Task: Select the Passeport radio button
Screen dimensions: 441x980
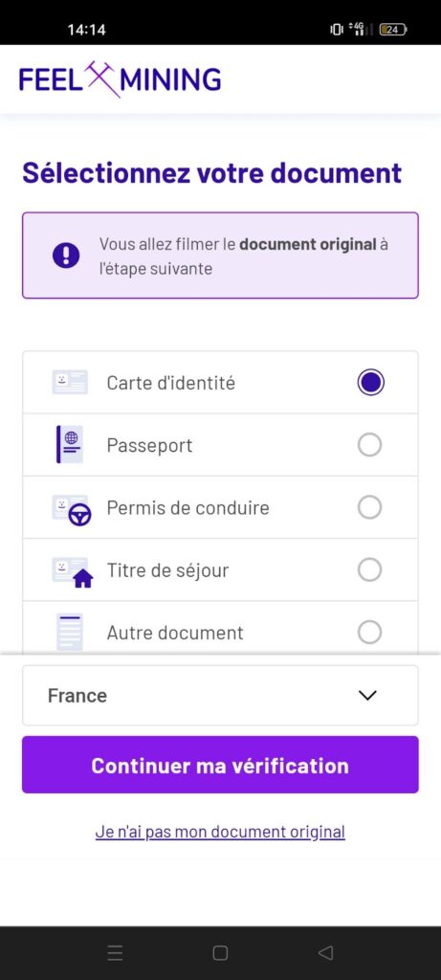Action: point(370,445)
